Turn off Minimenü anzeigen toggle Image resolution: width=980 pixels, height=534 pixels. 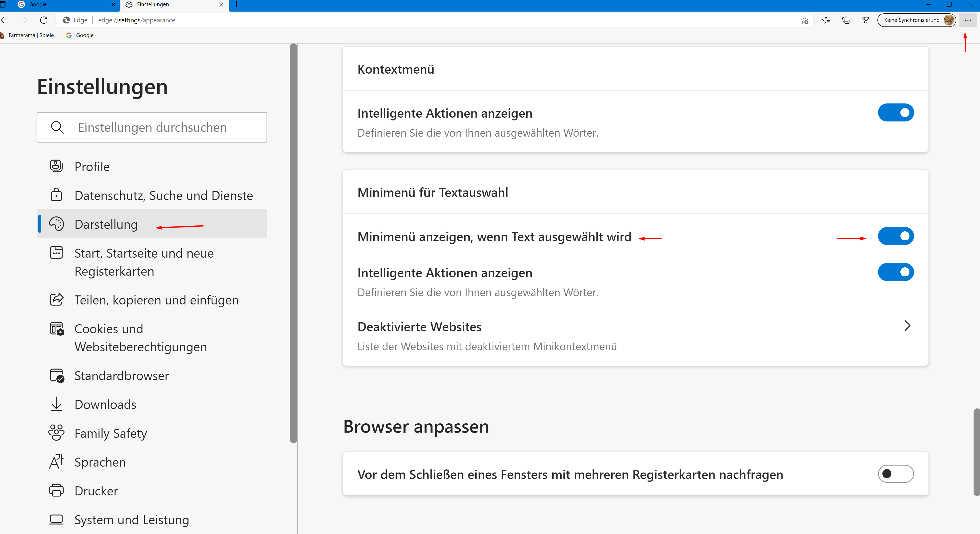(x=896, y=236)
